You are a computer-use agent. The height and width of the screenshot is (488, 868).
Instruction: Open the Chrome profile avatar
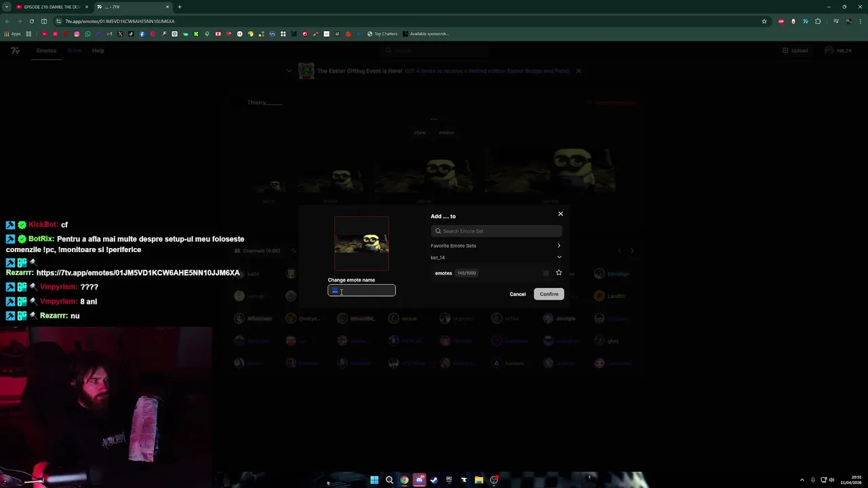point(848,21)
